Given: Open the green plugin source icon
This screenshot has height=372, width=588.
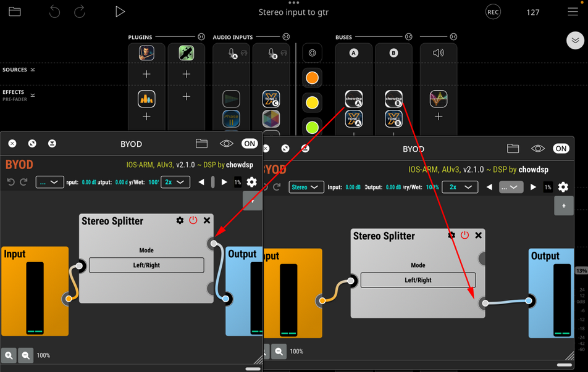Looking at the screenshot, I should [187, 53].
